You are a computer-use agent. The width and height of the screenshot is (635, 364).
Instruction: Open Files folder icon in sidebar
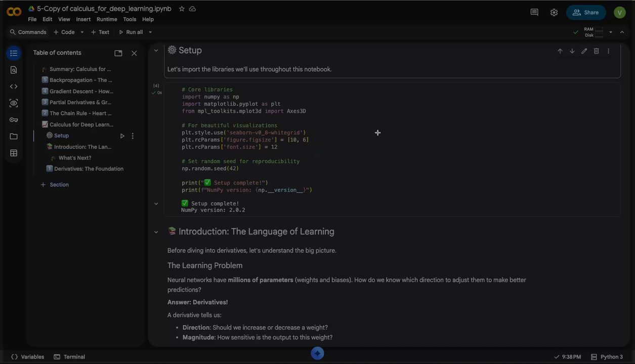(x=14, y=136)
